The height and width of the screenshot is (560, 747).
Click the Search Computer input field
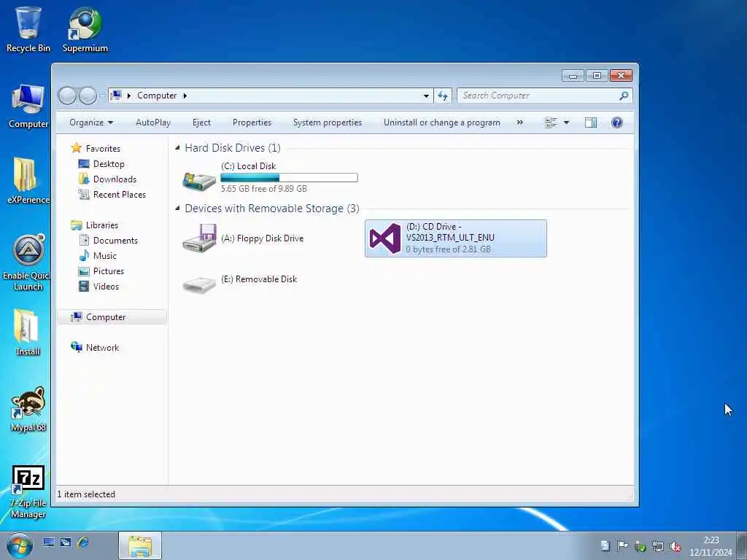[x=544, y=96]
